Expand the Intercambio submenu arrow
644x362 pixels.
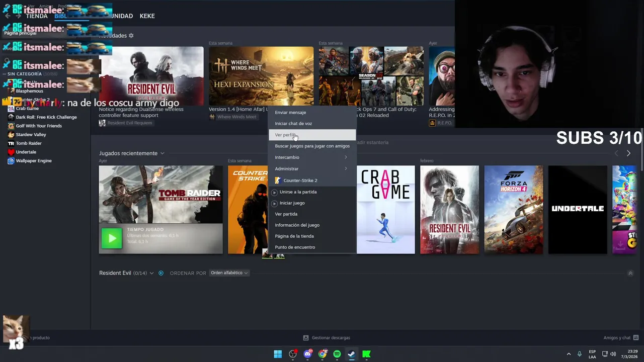click(346, 157)
